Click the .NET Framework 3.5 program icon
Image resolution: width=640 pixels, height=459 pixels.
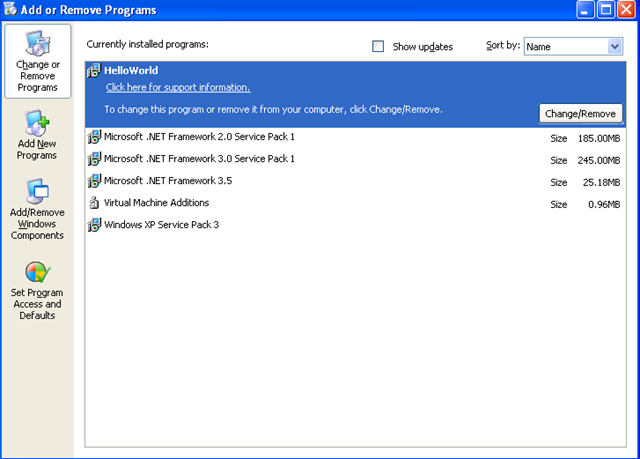point(94,181)
